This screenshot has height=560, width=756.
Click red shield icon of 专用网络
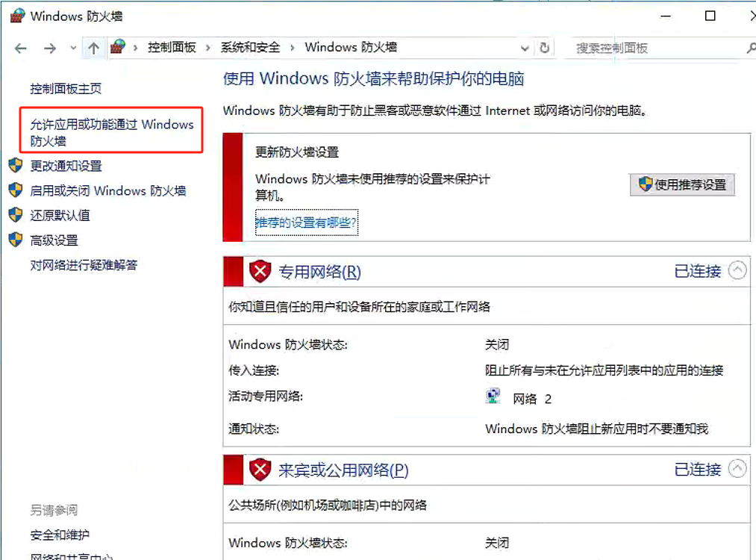pos(260,272)
